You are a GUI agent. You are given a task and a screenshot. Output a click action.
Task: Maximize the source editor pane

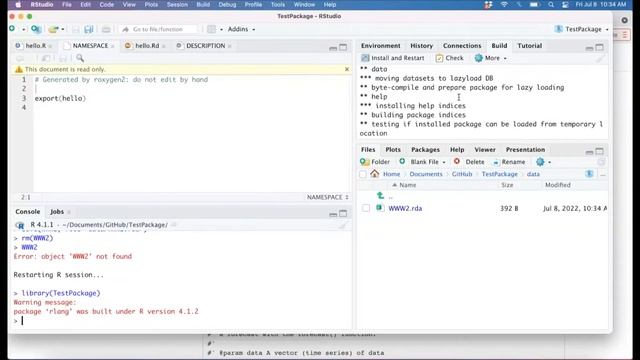click(x=343, y=47)
